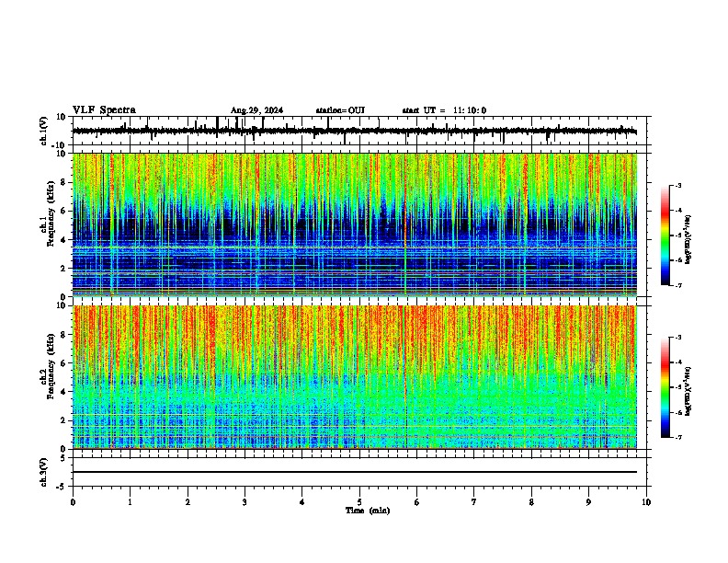Click the time axis tick label "1"
The image size is (728, 563).
[x=130, y=502]
